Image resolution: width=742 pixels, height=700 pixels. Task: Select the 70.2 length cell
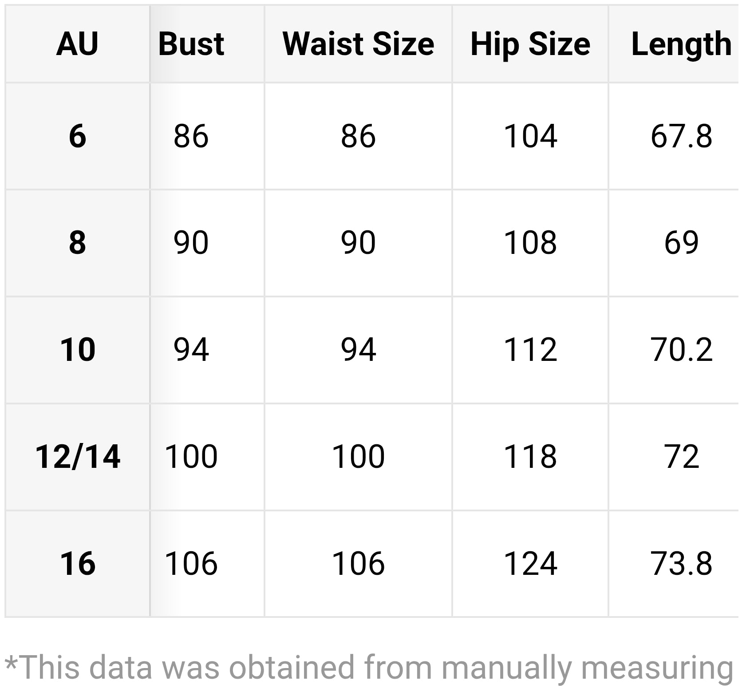(681, 350)
